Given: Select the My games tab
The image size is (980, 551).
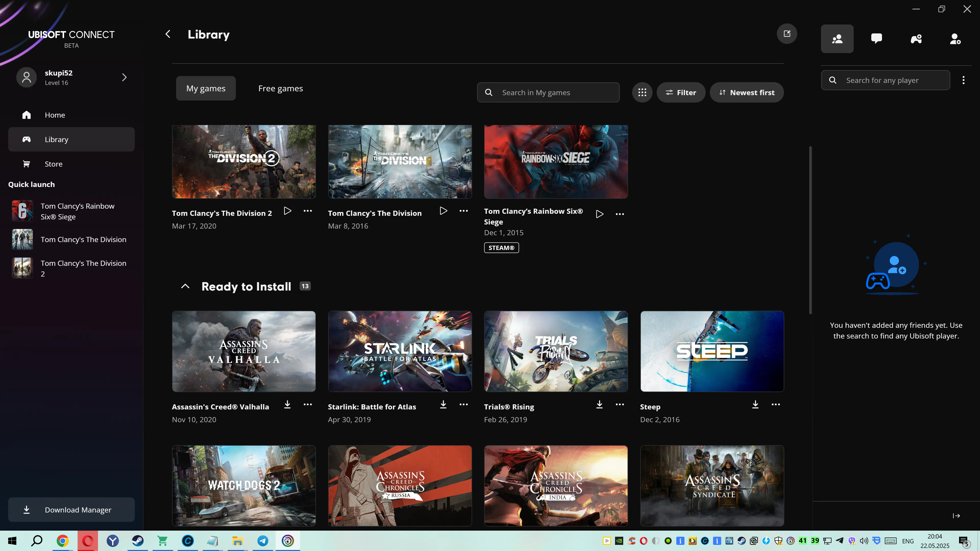Looking at the screenshot, I should tap(206, 88).
